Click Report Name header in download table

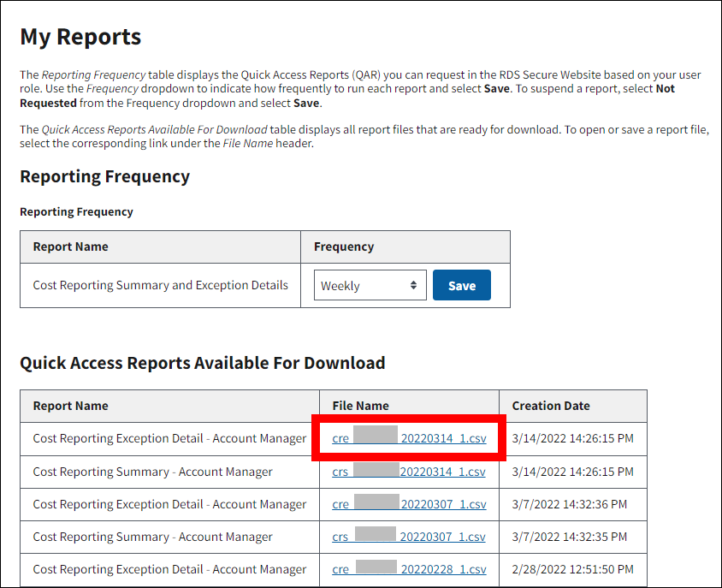tap(71, 406)
